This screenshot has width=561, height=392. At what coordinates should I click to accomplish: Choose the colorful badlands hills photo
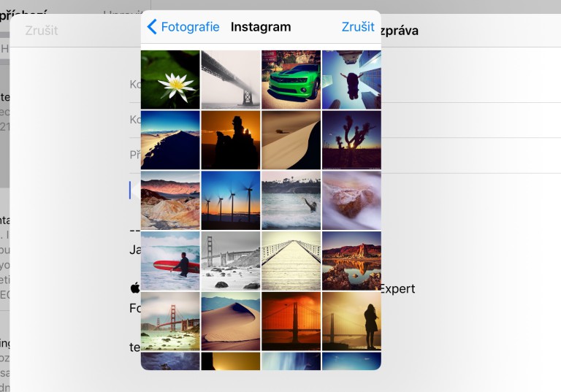coord(170,200)
